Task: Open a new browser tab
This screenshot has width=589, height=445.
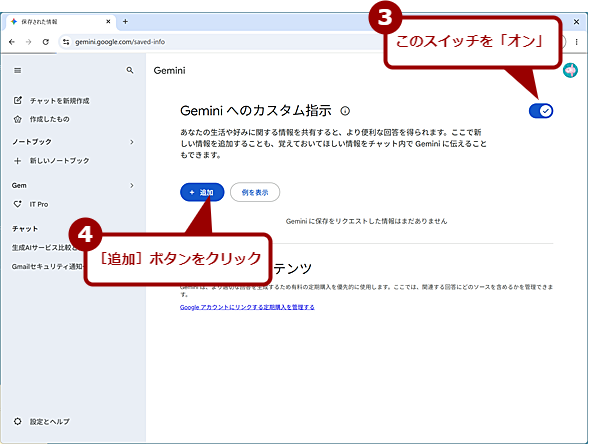Action: [125, 22]
